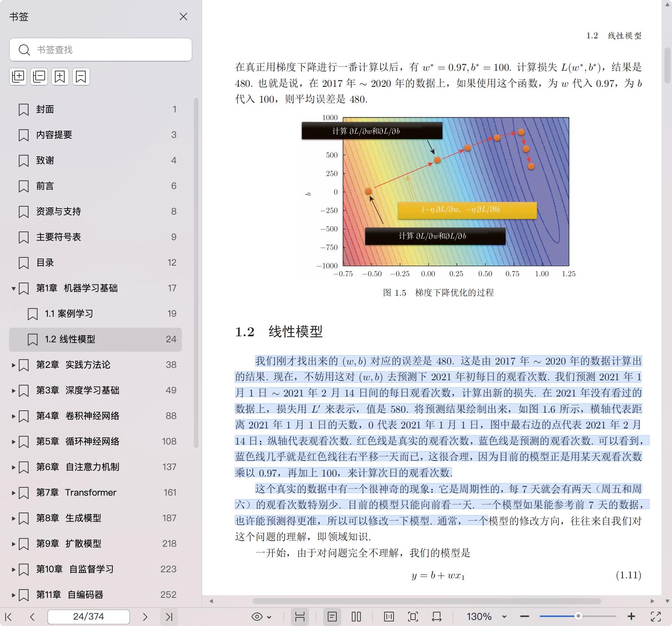Click the 图 1.5 梯度下降优化的过程 caption
This screenshot has width=672, height=626.
coord(439,293)
